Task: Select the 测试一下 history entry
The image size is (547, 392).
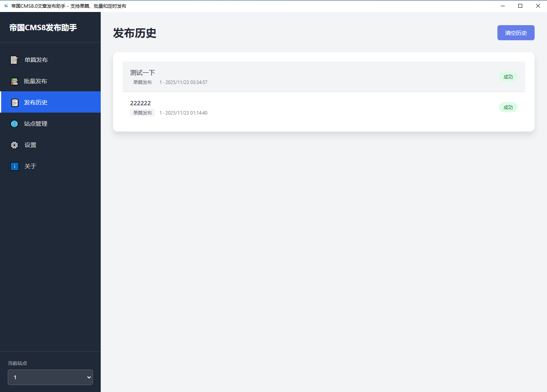Action: pos(143,73)
